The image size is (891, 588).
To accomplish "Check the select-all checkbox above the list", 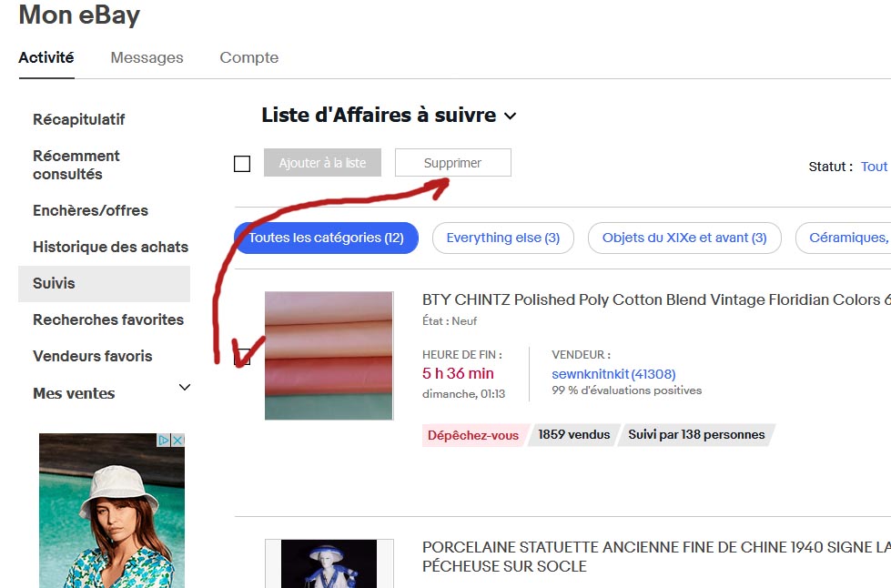I will 242,163.
